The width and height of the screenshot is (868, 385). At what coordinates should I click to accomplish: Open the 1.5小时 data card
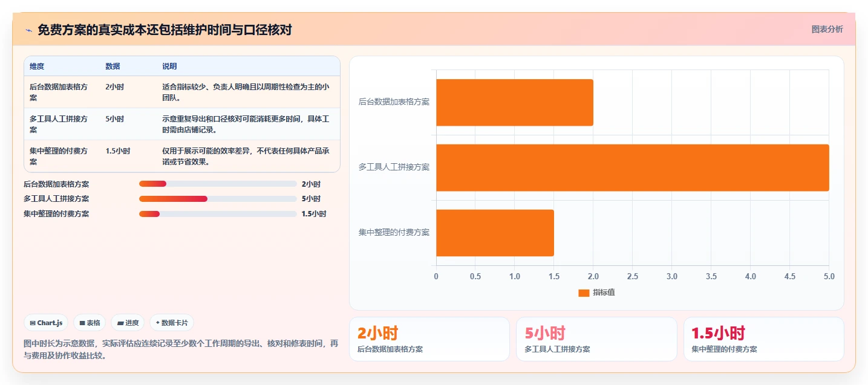tap(764, 339)
